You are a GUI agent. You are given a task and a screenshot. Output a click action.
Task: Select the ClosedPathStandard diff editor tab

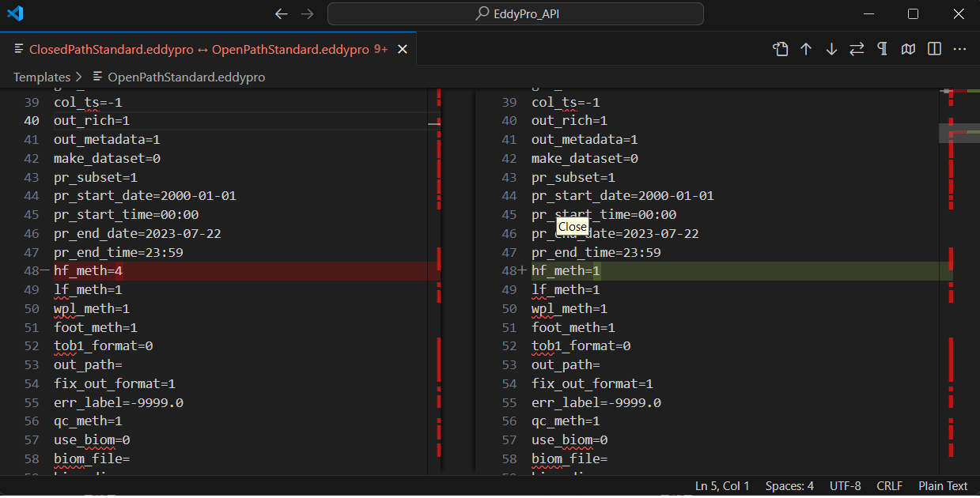[198, 49]
